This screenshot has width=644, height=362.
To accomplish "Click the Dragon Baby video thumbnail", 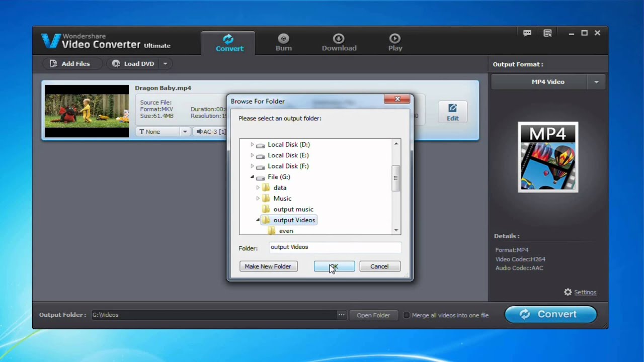I will tap(87, 111).
